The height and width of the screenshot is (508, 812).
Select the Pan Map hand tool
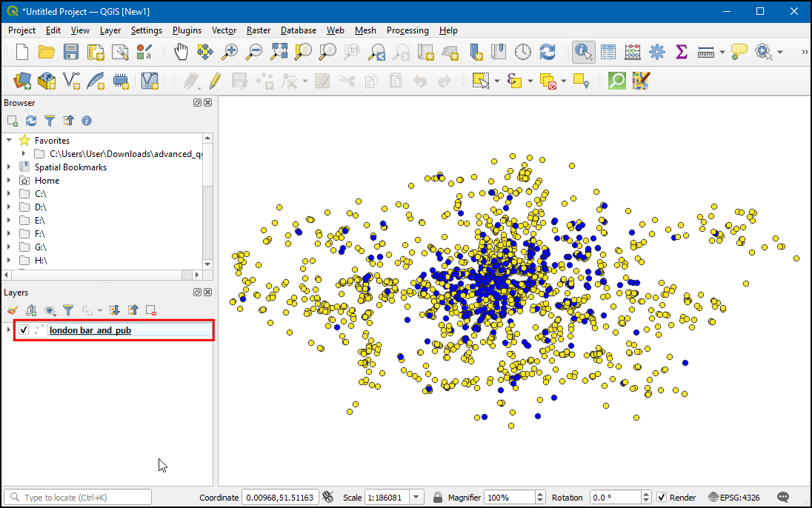[181, 52]
